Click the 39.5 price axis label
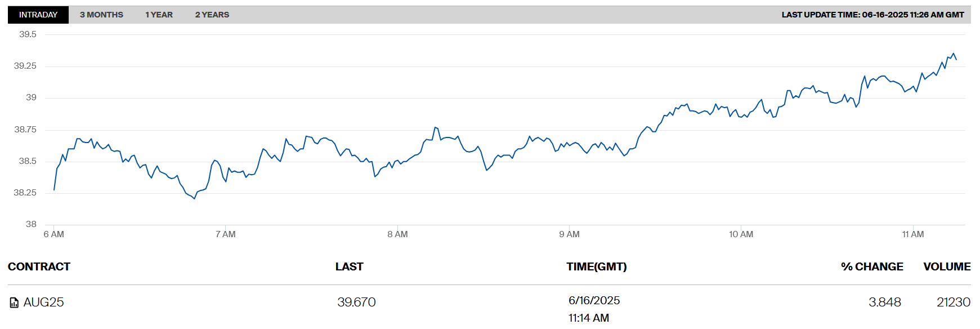 (x=28, y=34)
